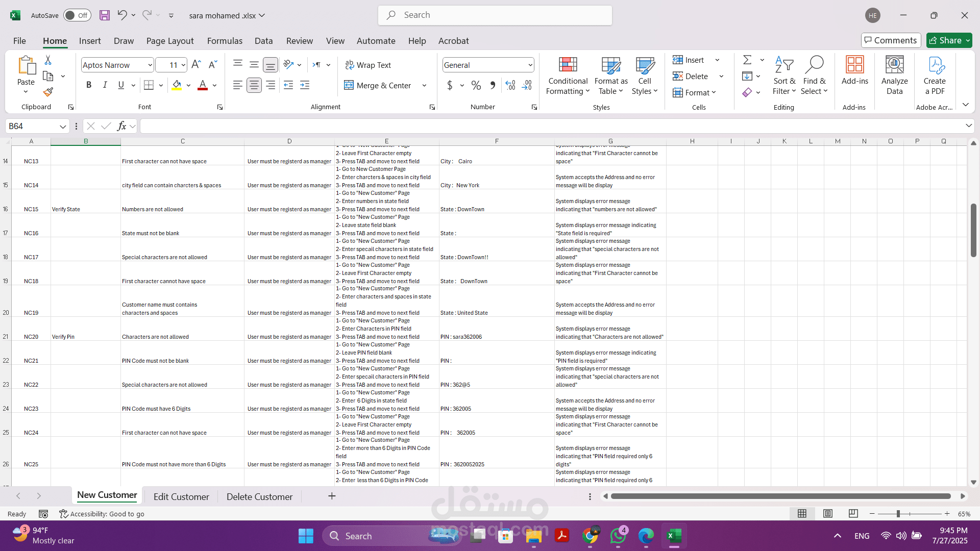Click the Format Painter brush icon
Screen dimensions: 980x551
tap(48, 92)
